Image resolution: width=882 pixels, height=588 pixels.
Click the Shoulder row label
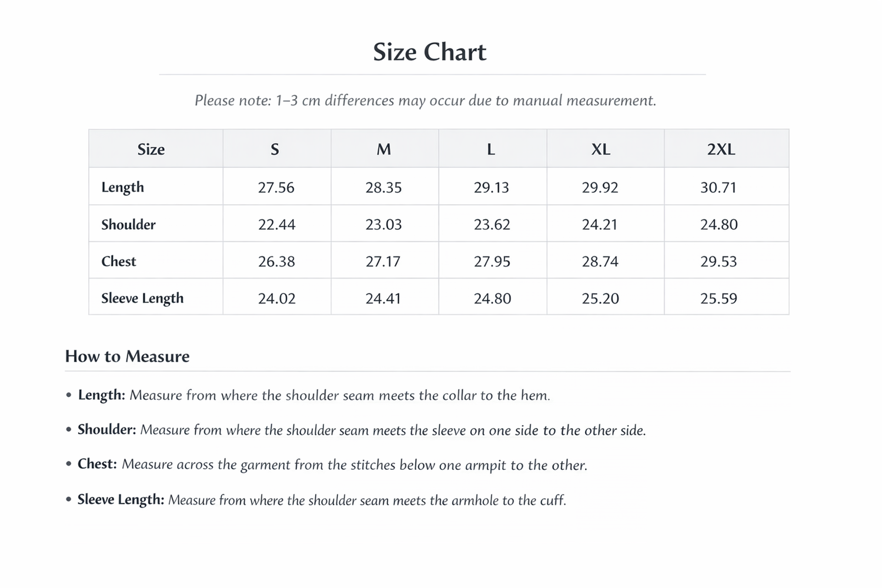coord(128,225)
